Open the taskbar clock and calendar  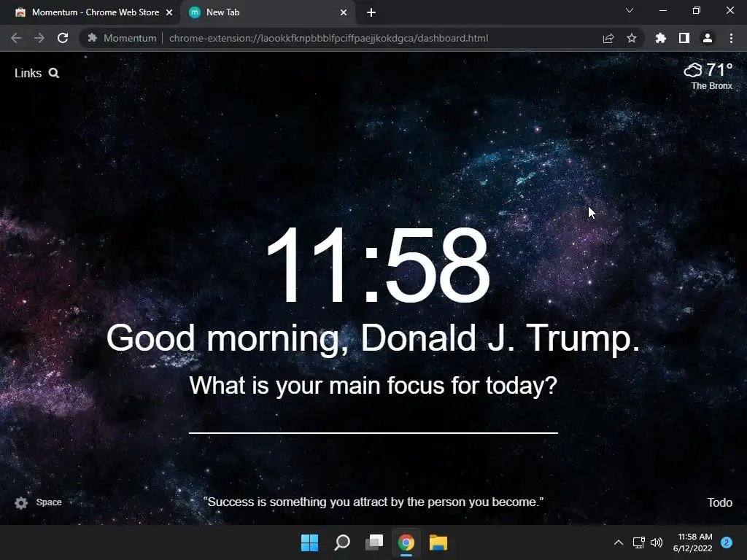[x=693, y=542]
